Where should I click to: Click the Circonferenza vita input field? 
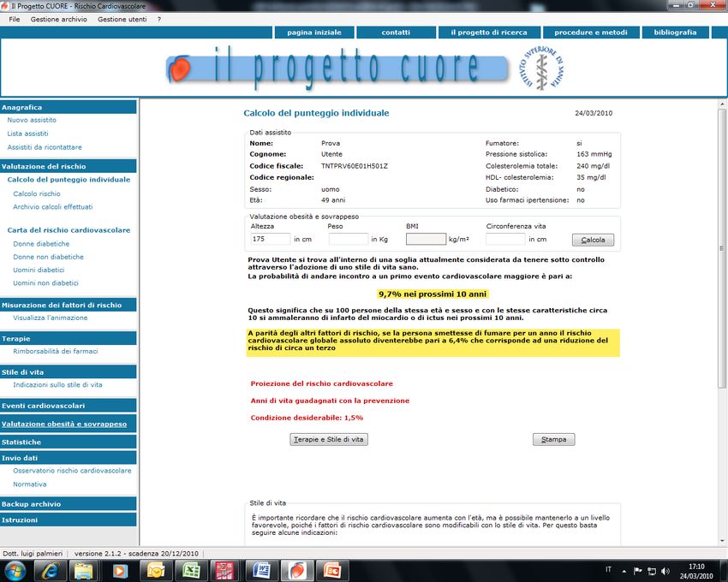[505, 240]
